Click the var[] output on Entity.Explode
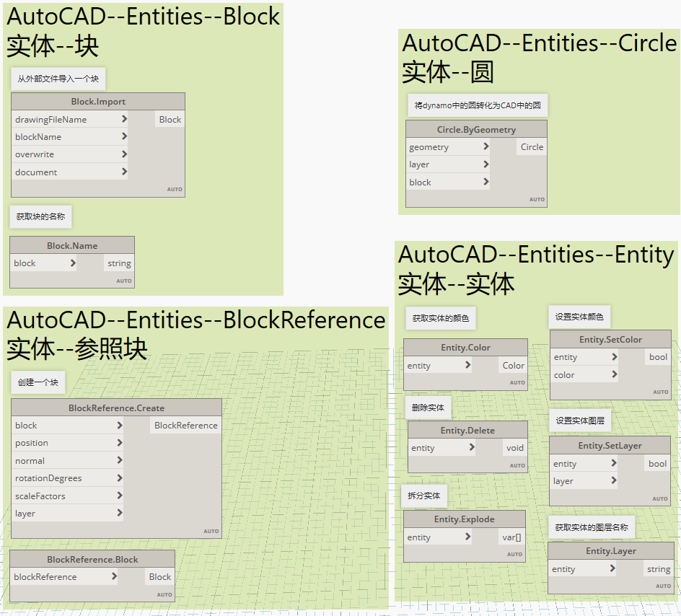This screenshot has width=681, height=616. click(513, 537)
